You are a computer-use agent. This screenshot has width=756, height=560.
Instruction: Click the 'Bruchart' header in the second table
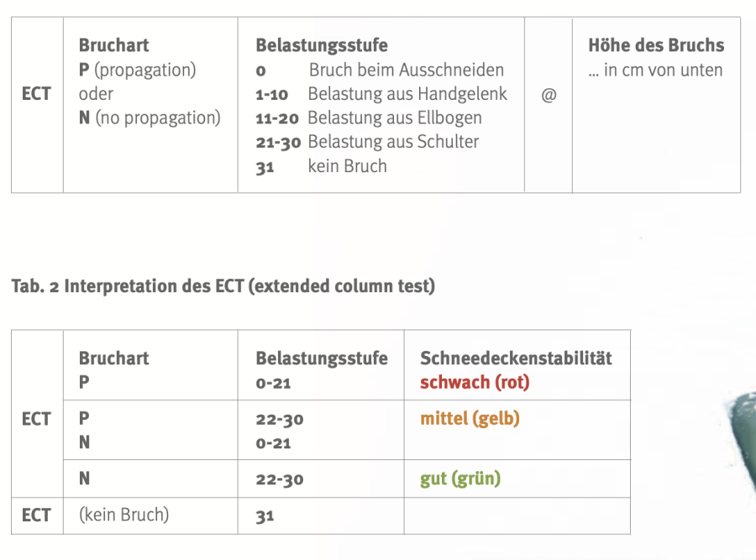pyautogui.click(x=113, y=359)
